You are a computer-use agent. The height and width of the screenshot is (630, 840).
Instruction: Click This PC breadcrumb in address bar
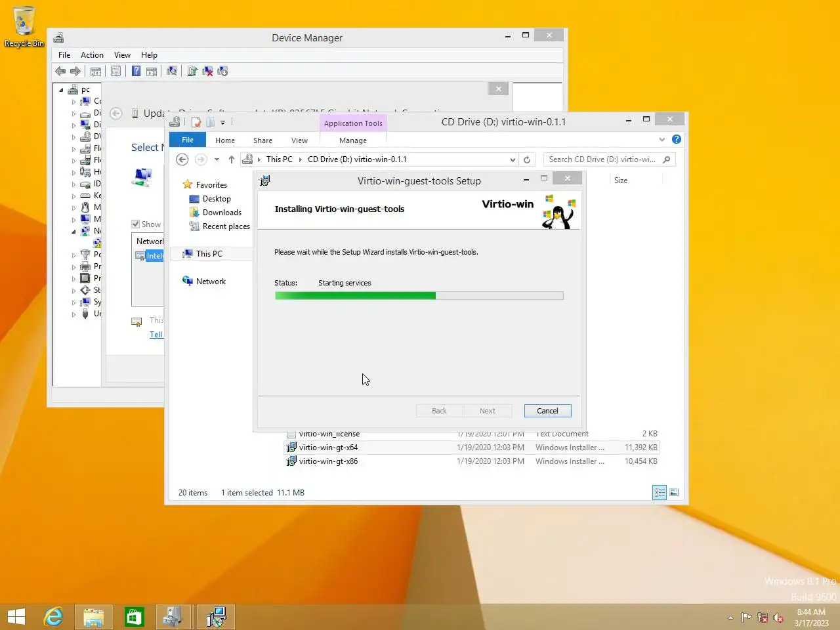tap(280, 159)
